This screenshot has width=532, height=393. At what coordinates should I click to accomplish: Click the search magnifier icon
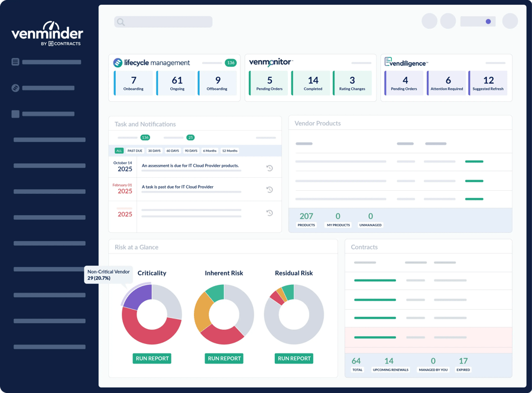click(x=121, y=22)
